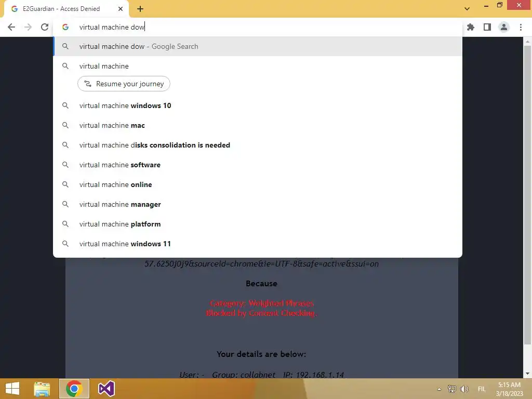Click 'Category: Weighted Phrases' red text
The height and width of the screenshot is (399, 532).
click(x=262, y=303)
